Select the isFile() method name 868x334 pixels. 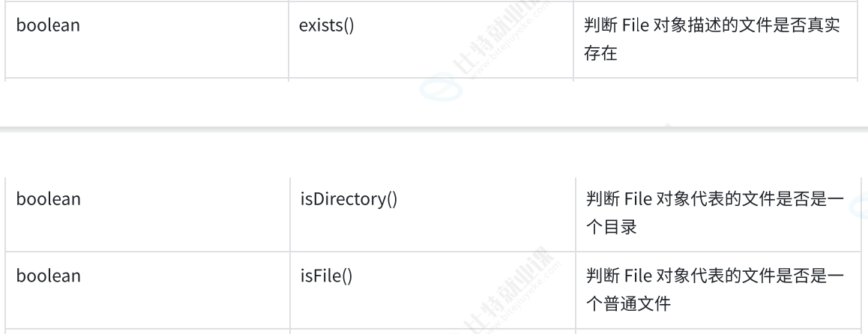tap(326, 276)
